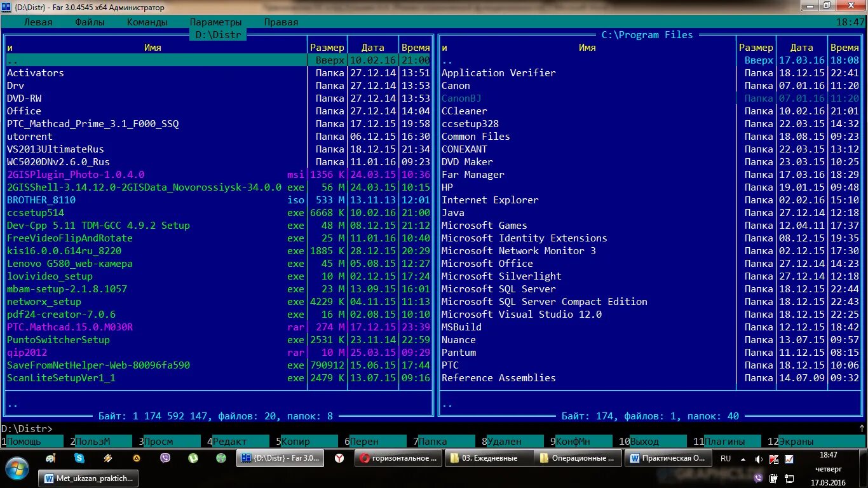The width and height of the screenshot is (868, 488).
Task: Switch to Opera 'горизонтальное' taskbar window
Action: point(398,457)
